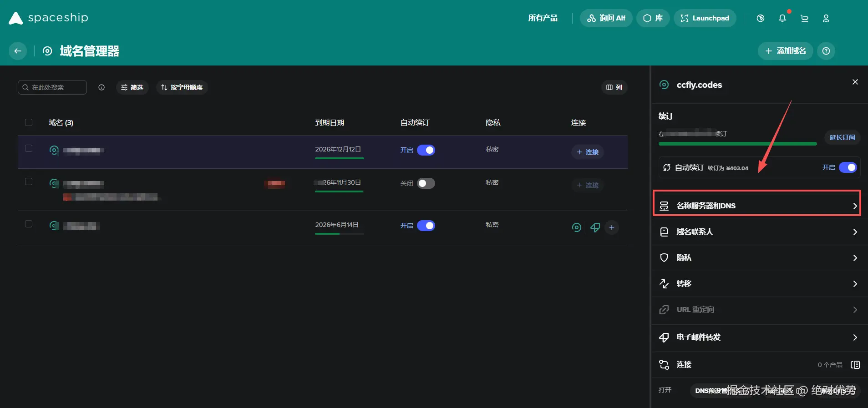This screenshot has width=868, height=408.
Task: Open the notifications bell
Action: pyautogui.click(x=782, y=18)
